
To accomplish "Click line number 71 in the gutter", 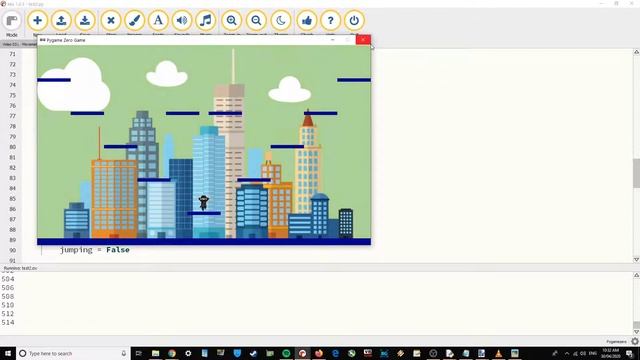I will coord(13,54).
